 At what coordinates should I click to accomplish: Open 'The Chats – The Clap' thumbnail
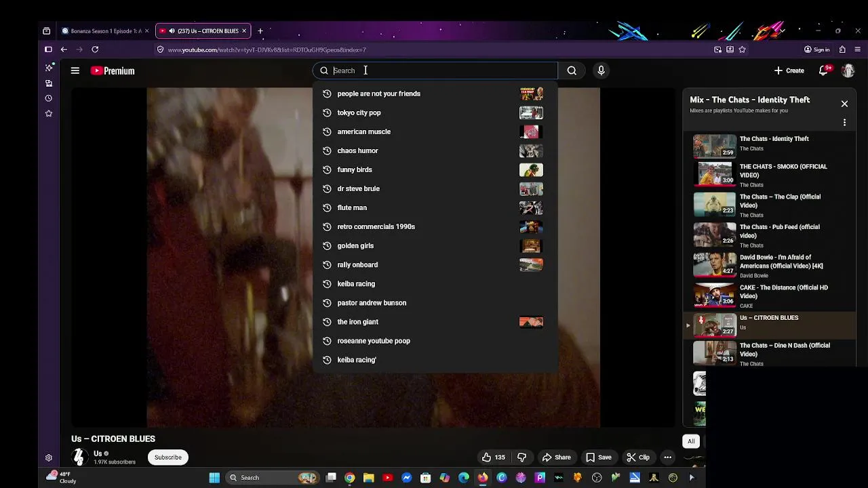[714, 204]
